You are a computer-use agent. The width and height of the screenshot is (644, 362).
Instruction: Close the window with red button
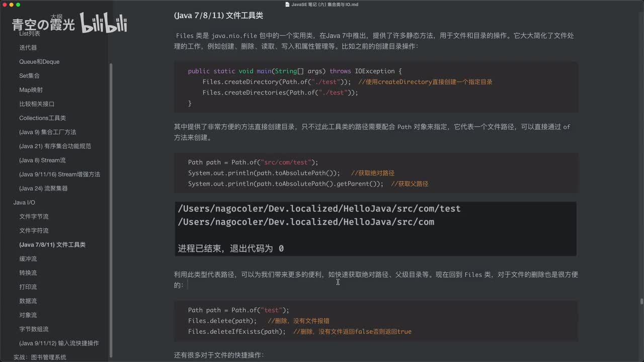point(5,5)
